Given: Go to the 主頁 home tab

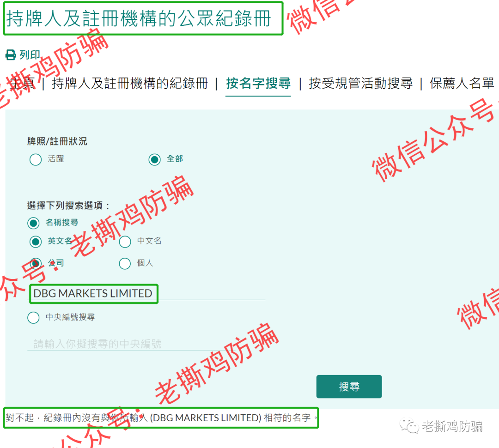Looking at the screenshot, I should coord(22,83).
